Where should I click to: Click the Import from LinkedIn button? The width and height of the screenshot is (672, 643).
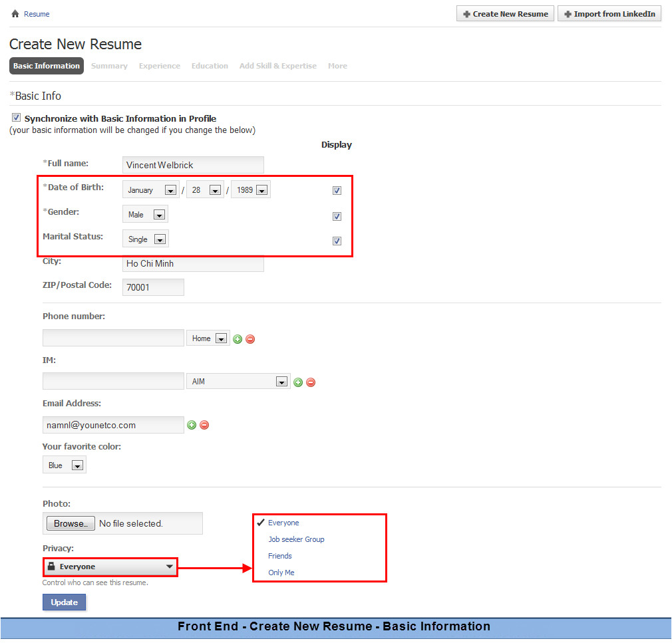[609, 14]
